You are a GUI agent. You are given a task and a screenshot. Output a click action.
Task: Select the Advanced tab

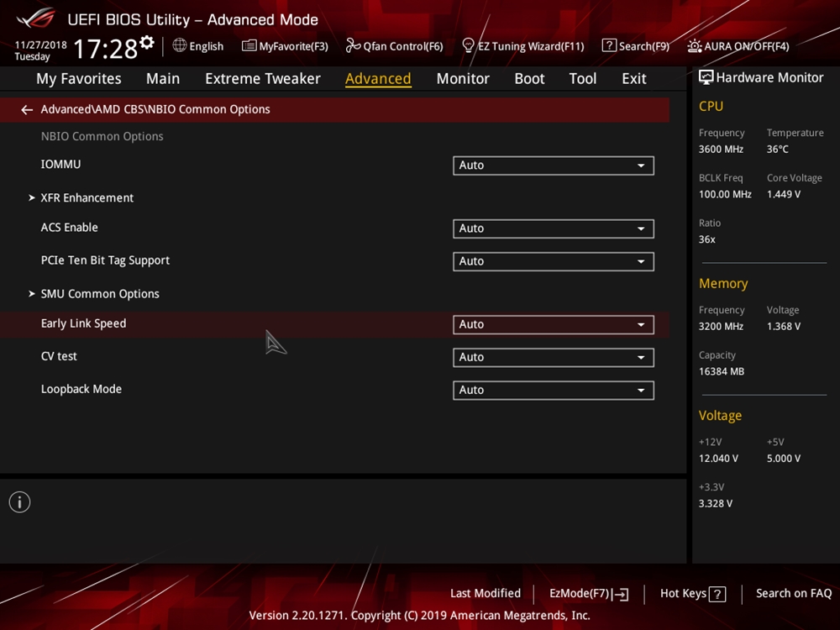click(378, 79)
